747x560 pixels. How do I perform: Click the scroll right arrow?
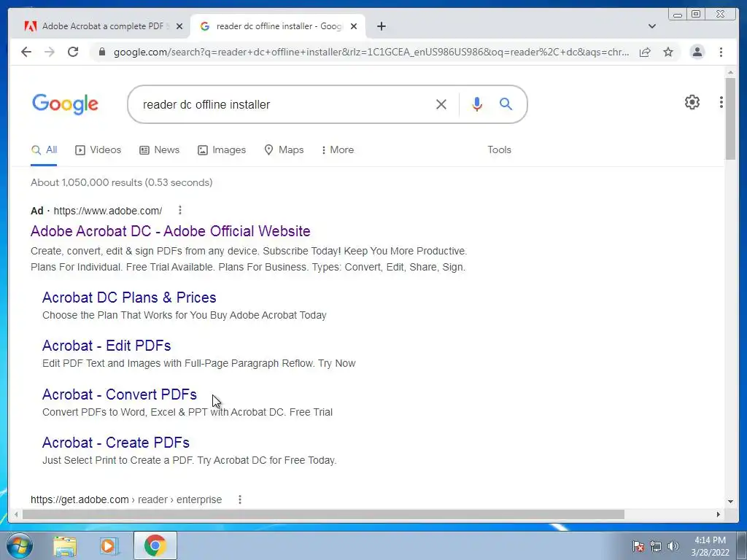(x=719, y=514)
